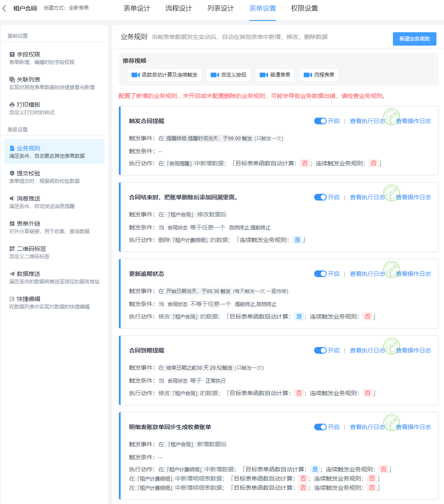This screenshot has height=504, width=444.
Task: Switch to the 表单设计 tab
Action: click(x=137, y=8)
